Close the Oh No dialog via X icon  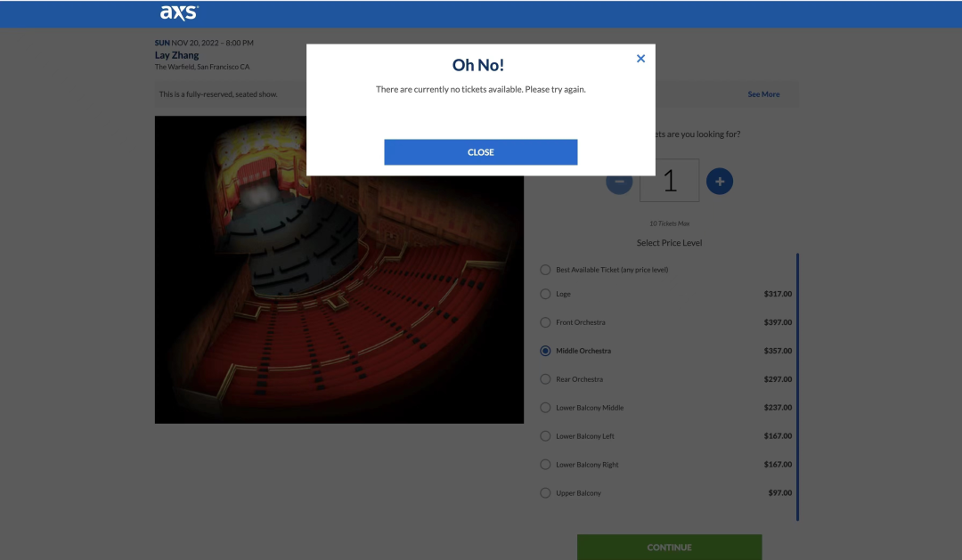[x=640, y=58]
